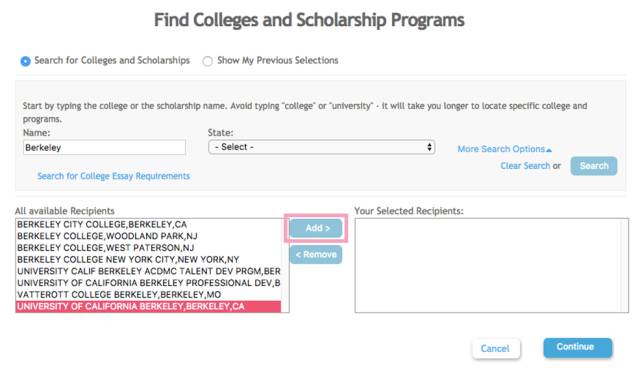640x373 pixels.
Task: Select Show My Previous Selections radio
Action: click(x=207, y=61)
